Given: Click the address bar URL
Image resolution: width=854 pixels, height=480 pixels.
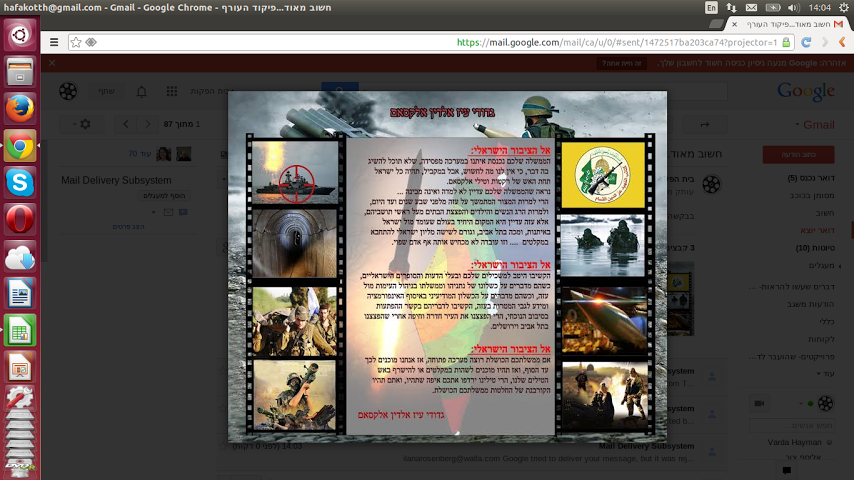Looking at the screenshot, I should [x=617, y=42].
